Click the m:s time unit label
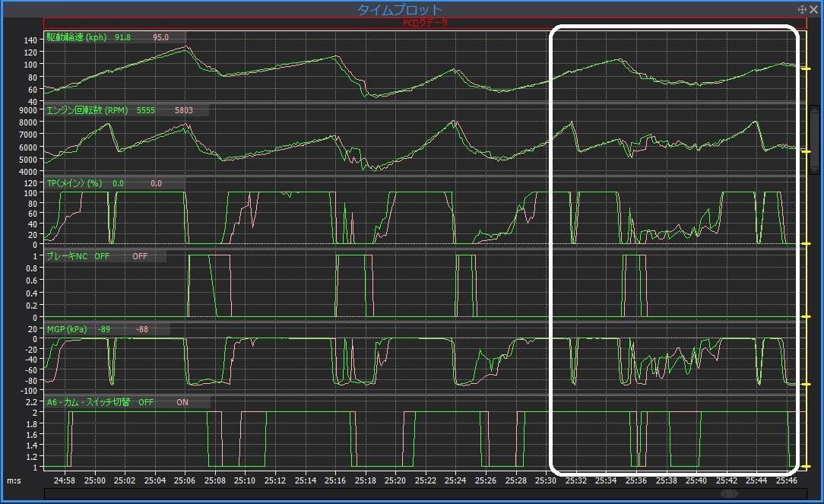The width and height of the screenshot is (824, 504). click(14, 481)
